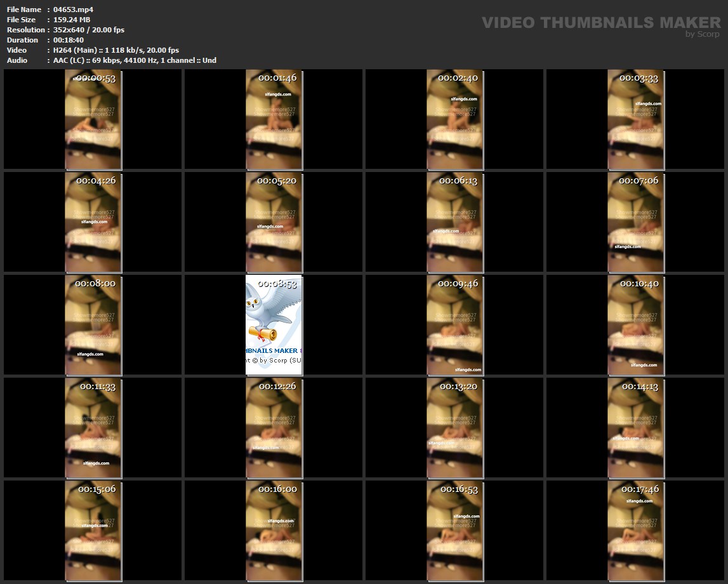Select the thumbnail at 00:04:26
Viewport: 728px width, 584px height.
click(x=93, y=222)
